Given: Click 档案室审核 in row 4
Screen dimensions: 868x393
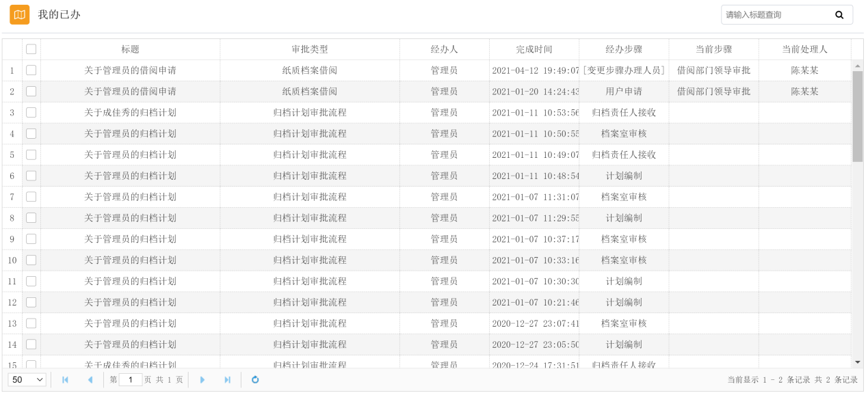Looking at the screenshot, I should point(624,134).
